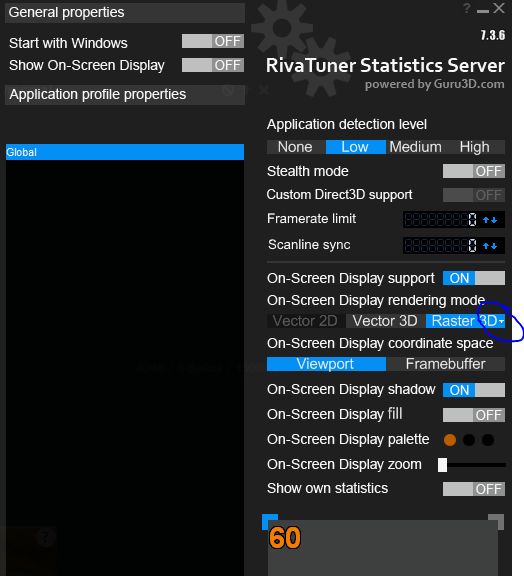Set detection level to None
This screenshot has width=524, height=576.
click(296, 147)
